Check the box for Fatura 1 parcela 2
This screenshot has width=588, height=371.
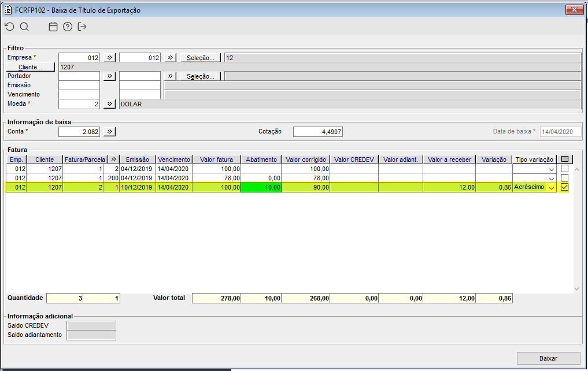click(x=564, y=169)
